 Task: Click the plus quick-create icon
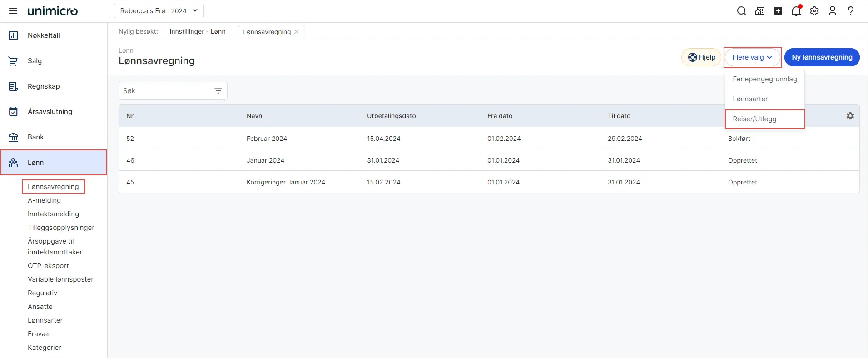click(x=778, y=11)
